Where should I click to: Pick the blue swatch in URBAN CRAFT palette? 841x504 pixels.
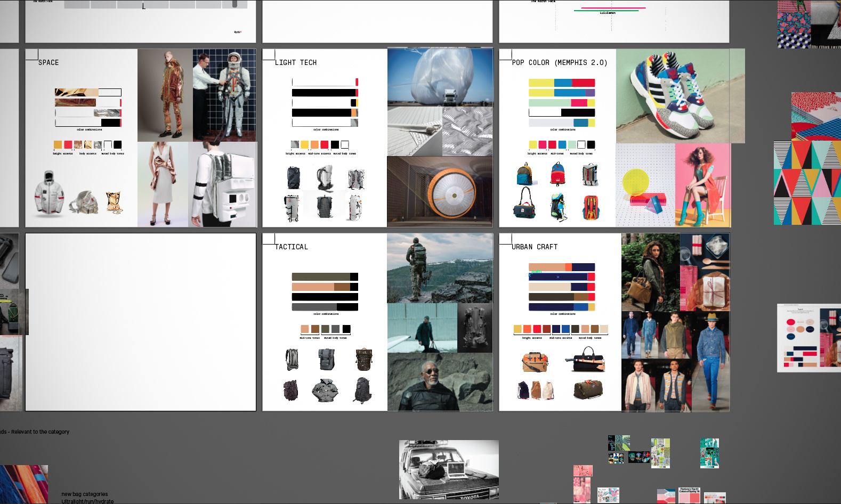(565, 329)
